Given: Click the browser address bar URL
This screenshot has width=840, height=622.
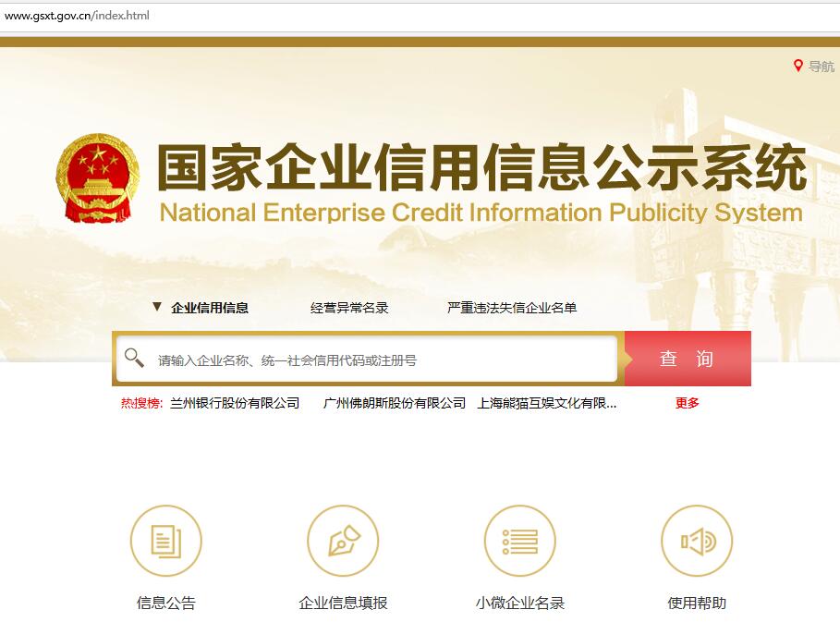Looking at the screenshot, I should pyautogui.click(x=77, y=16).
